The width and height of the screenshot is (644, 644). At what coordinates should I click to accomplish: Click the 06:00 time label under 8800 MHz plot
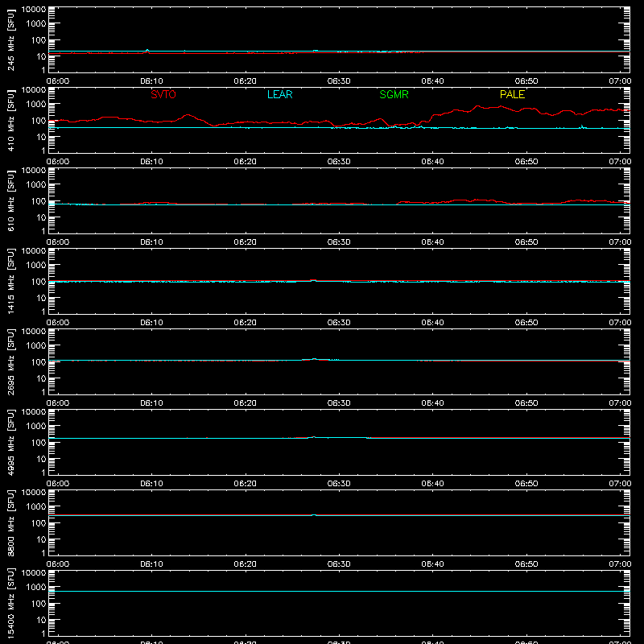[58, 564]
